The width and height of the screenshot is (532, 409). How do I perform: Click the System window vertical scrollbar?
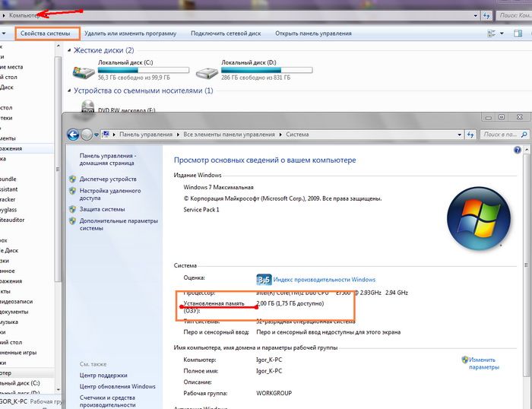click(527, 265)
